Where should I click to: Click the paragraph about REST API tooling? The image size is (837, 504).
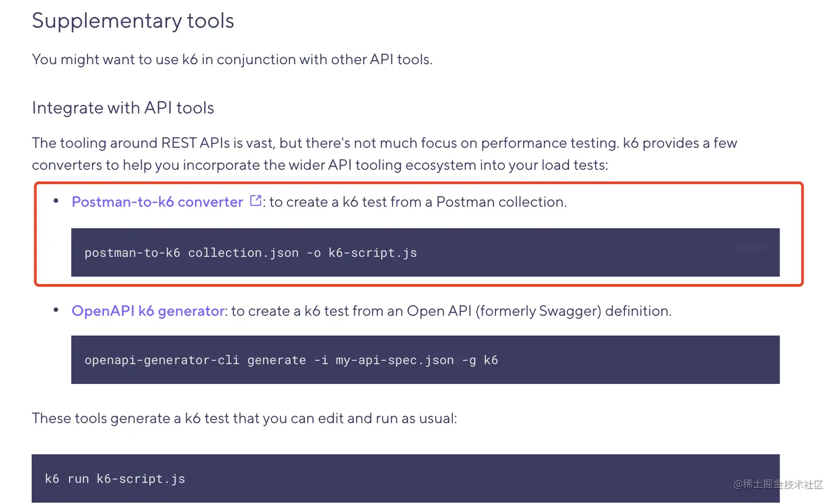[384, 154]
